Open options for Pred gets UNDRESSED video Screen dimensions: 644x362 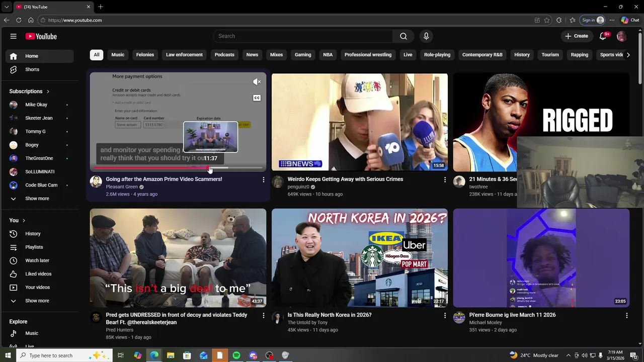pyautogui.click(x=263, y=315)
